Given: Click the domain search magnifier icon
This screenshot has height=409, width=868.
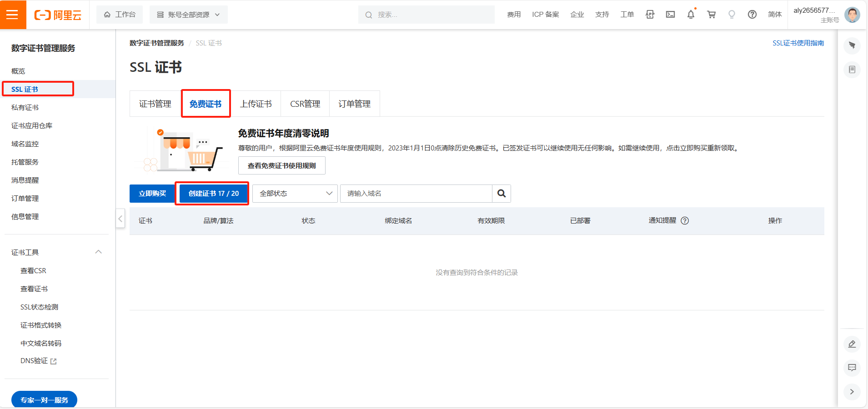Looking at the screenshot, I should click(x=502, y=194).
